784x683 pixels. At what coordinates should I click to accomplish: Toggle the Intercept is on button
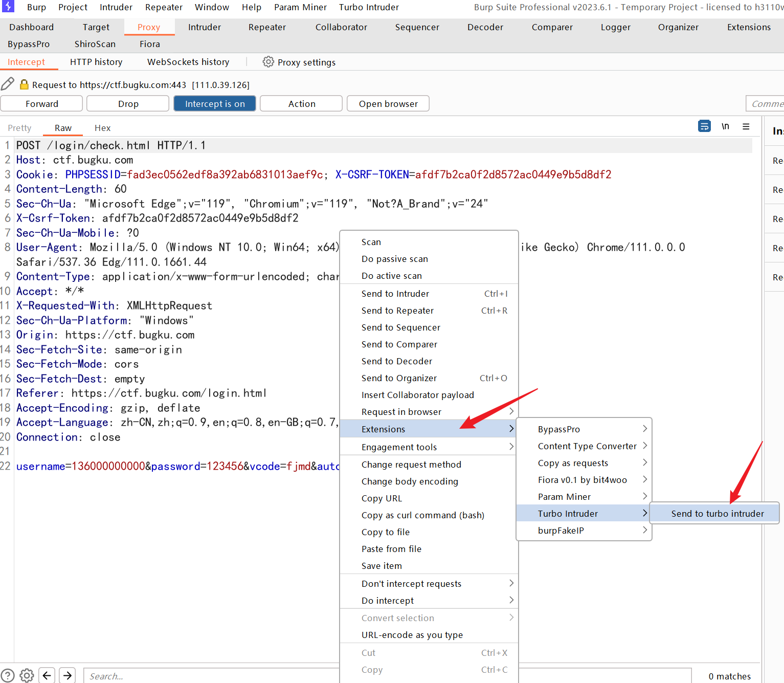[215, 104]
